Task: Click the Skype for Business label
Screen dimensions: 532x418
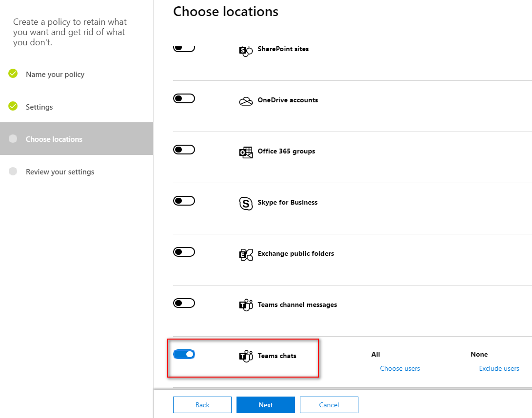Action: coord(287,202)
